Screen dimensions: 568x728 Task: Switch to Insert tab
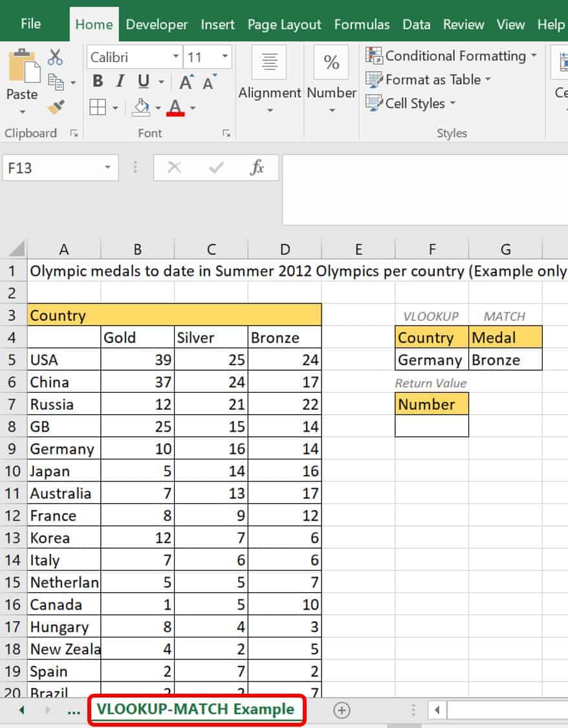[217, 25]
